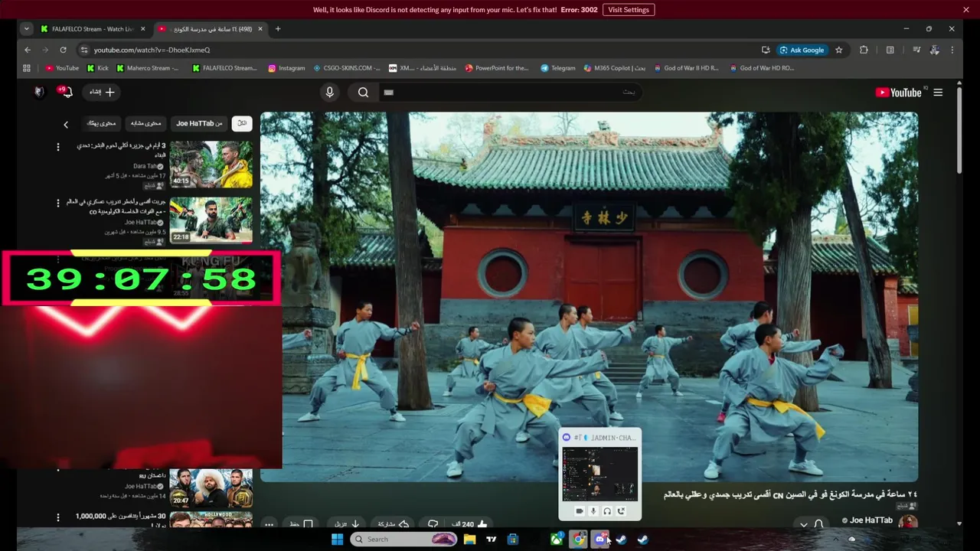The width and height of the screenshot is (980, 551).
Task: Select the 'محتوى يهمّك' filter chip
Action: point(101,123)
